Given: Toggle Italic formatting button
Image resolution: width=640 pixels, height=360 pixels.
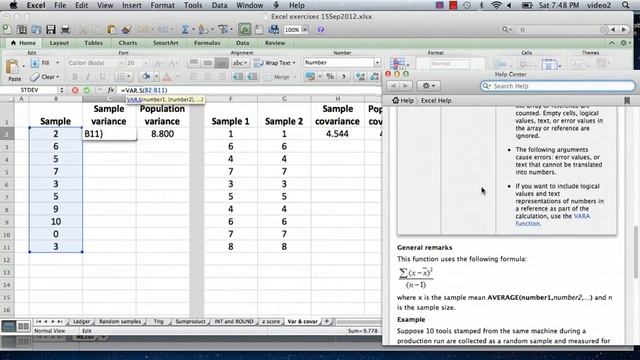Looking at the screenshot, I should [x=88, y=77].
